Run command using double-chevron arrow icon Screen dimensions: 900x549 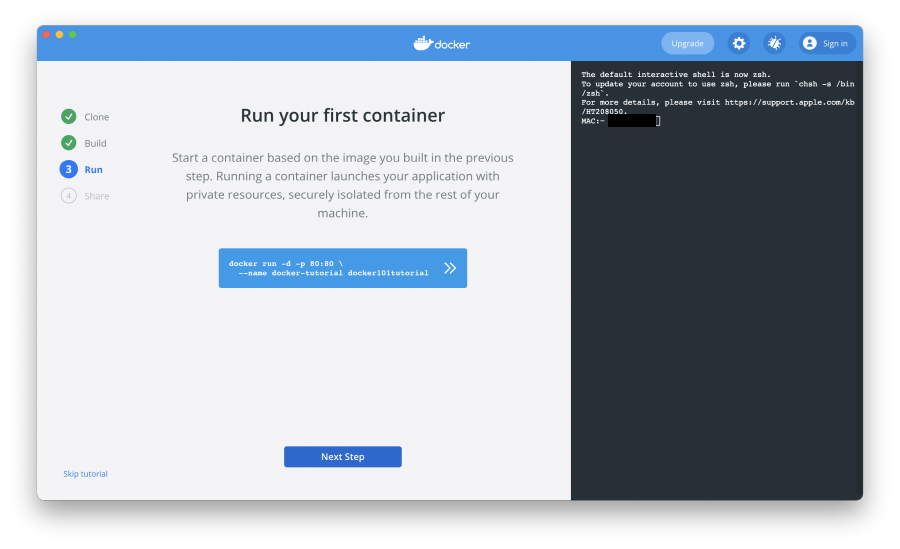450,268
